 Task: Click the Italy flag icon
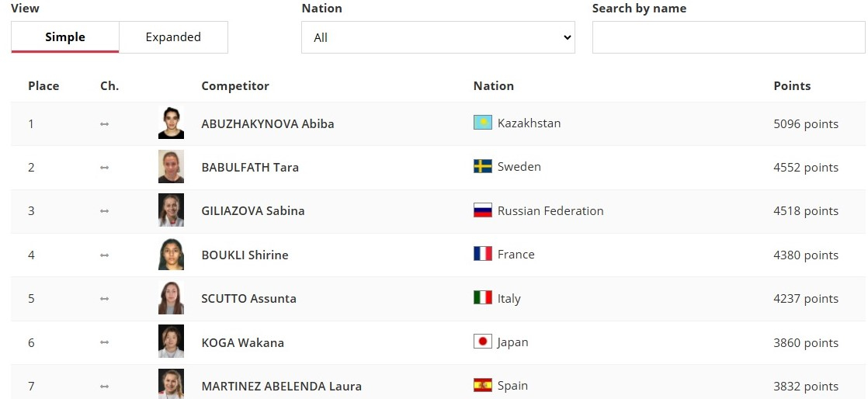482,298
